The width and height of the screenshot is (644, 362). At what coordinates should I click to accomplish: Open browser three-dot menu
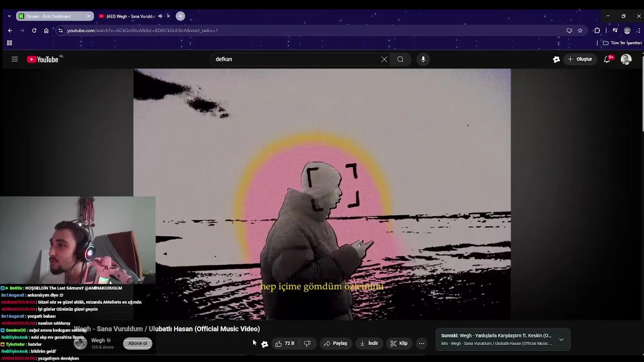tap(638, 31)
